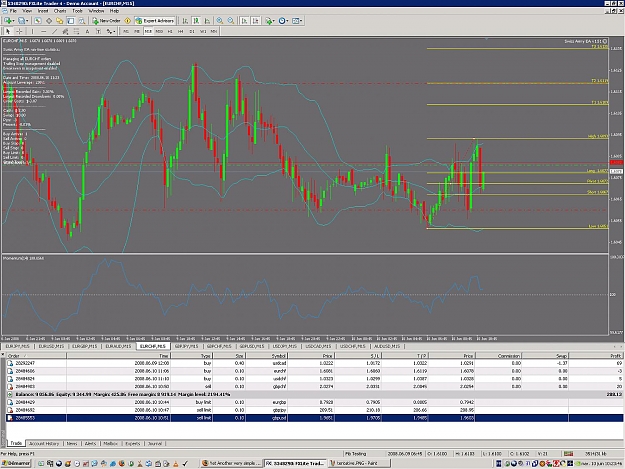Viewport: 625px width, 469px height.
Task: Open the Periodicity clock dropdown
Action: 283,21
